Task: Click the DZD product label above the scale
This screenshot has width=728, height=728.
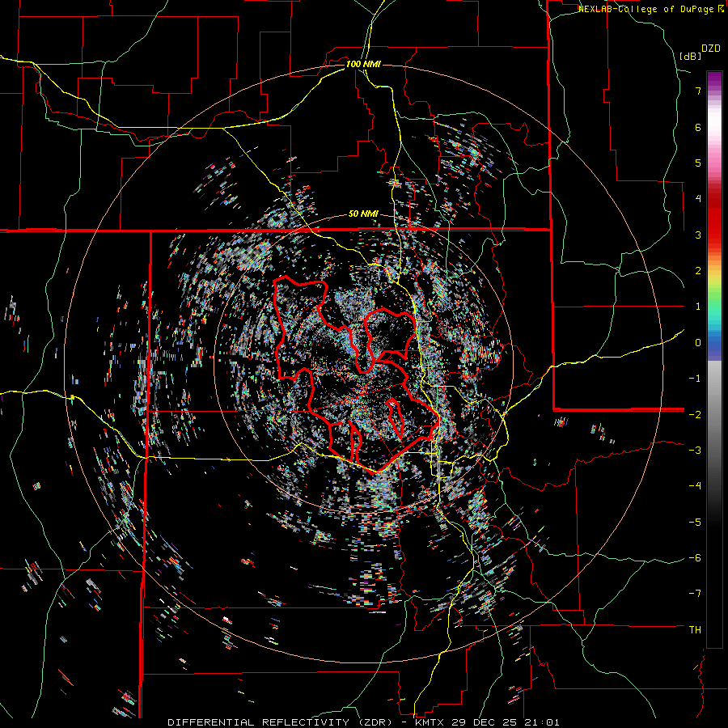Action: coord(711,49)
